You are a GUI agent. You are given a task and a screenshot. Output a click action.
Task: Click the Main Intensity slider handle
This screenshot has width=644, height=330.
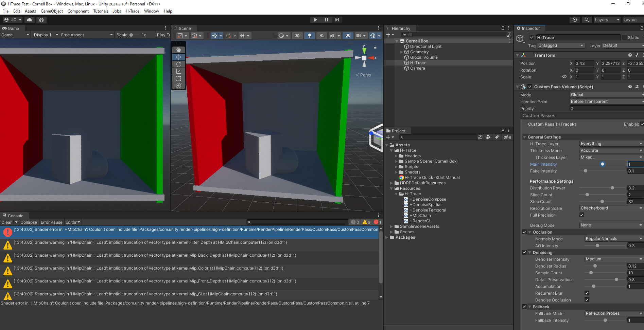coord(602,164)
